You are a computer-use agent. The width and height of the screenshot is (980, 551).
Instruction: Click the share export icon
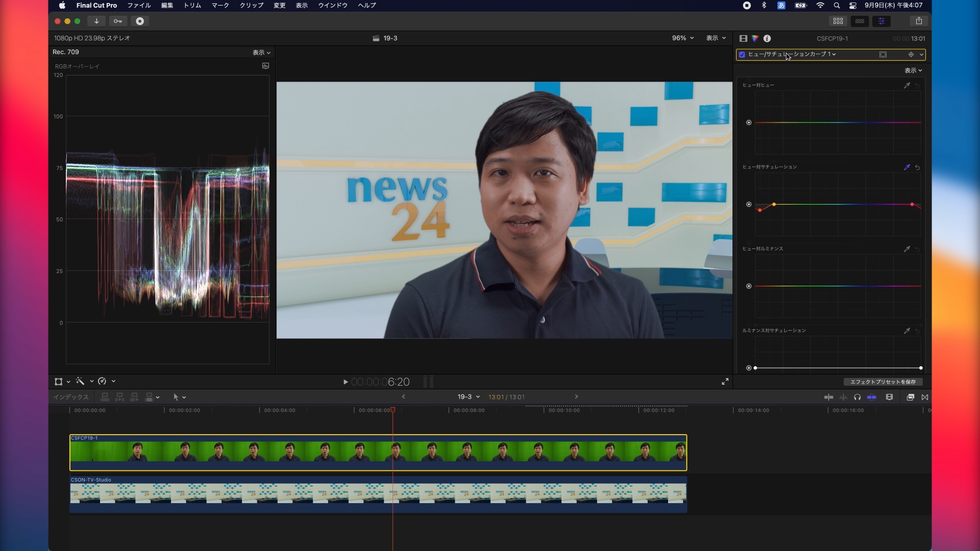coord(919,21)
